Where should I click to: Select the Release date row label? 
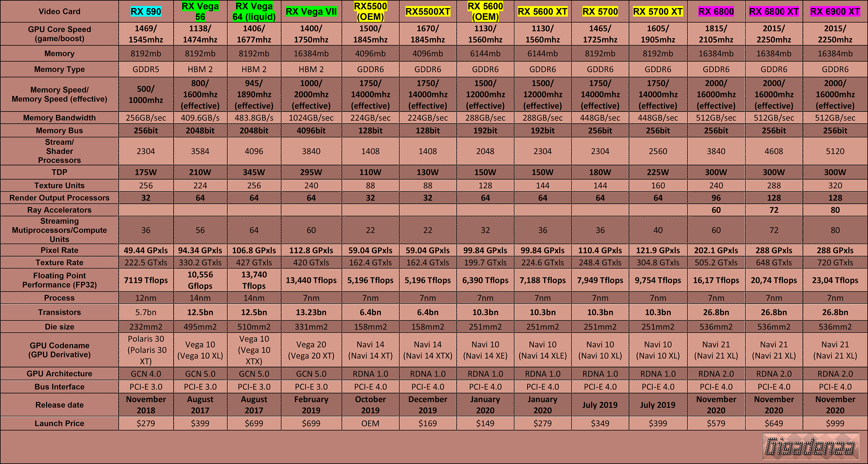coord(59,405)
